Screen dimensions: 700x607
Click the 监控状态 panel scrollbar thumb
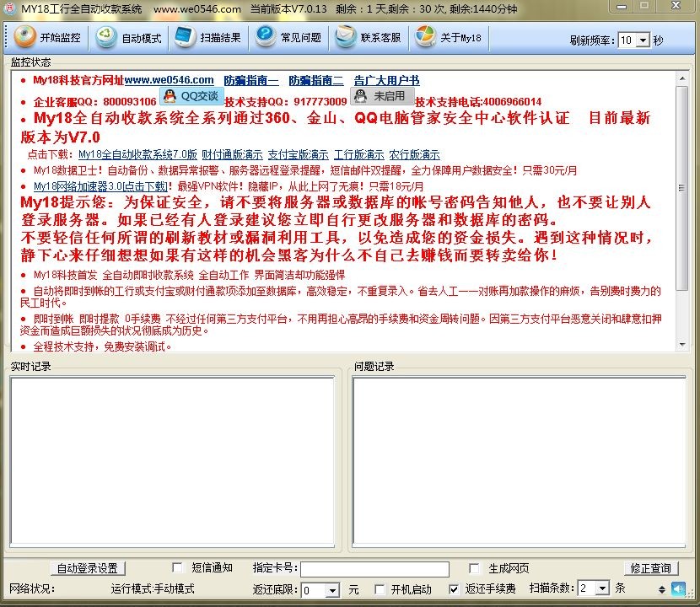pos(681,188)
